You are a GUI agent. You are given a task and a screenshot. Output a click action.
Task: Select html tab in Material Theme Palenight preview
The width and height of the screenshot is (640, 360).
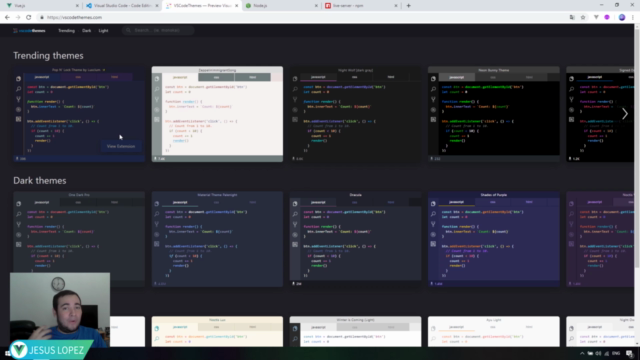click(253, 202)
